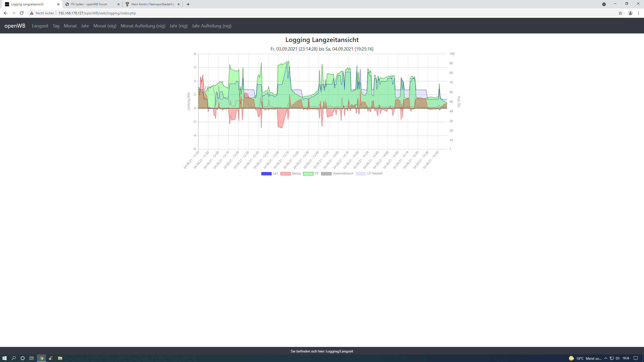Screen dimensions: 644x362
Task: Expand hidden system tray icons chevron
Action: pyautogui.click(x=606, y=358)
